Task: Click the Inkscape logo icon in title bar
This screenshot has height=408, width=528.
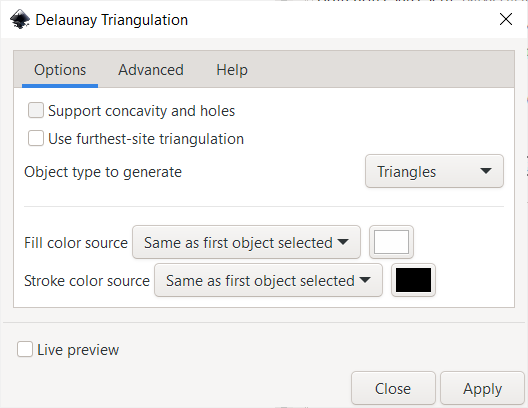Action: click(20, 19)
